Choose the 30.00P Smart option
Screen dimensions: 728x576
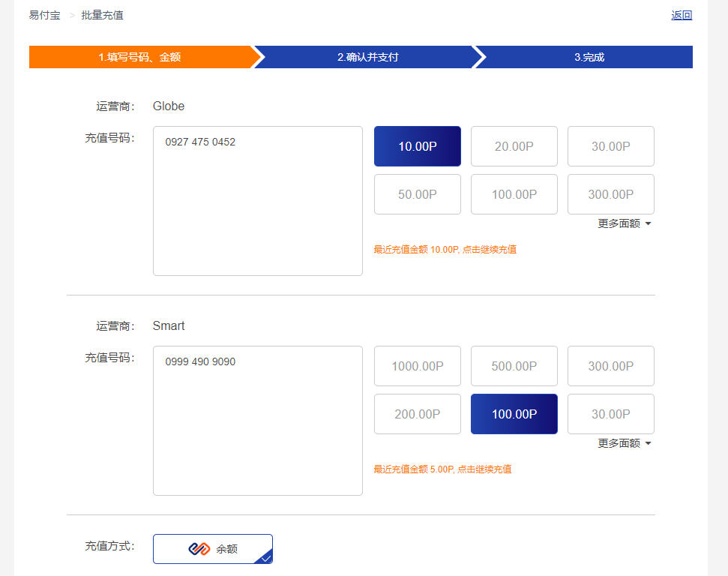(x=610, y=414)
